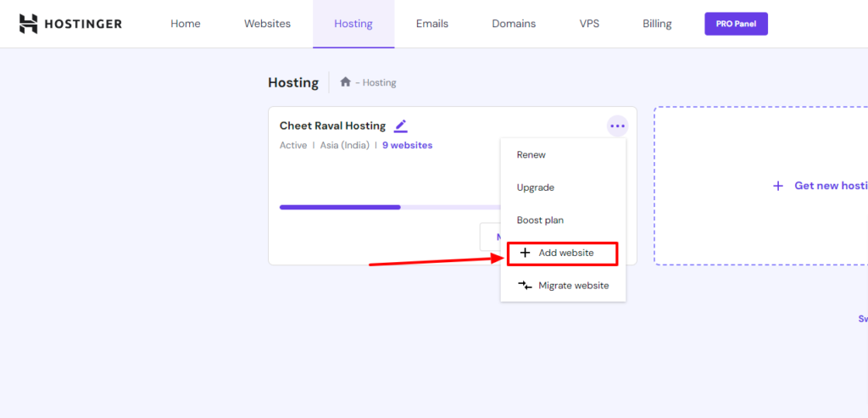Open the Domains tab
The width and height of the screenshot is (868, 418).
(x=514, y=24)
